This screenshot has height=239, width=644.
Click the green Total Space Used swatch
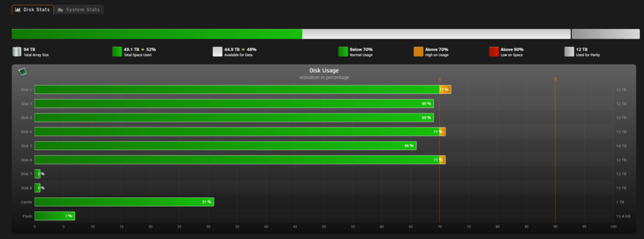point(117,52)
